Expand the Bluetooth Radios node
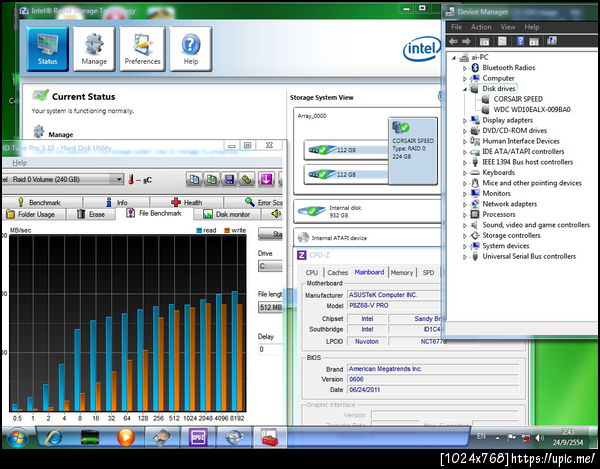Screen dimensions: 600x469 click(465, 68)
